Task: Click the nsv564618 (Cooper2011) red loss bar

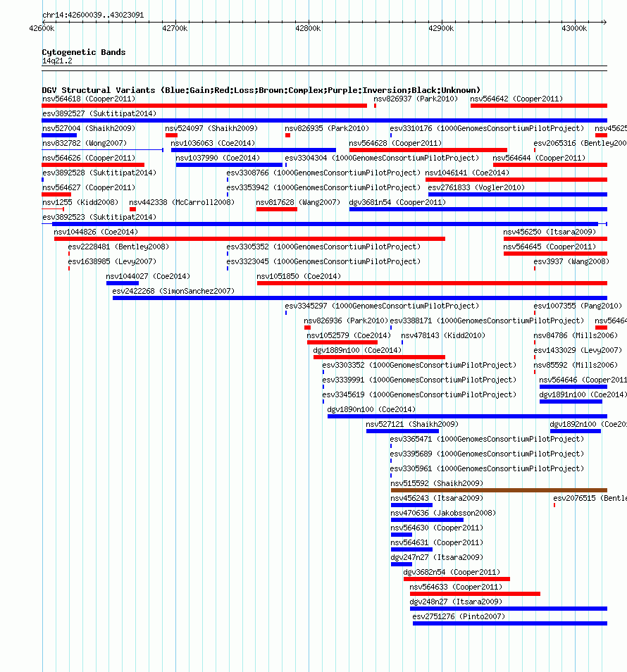Action: [x=204, y=106]
